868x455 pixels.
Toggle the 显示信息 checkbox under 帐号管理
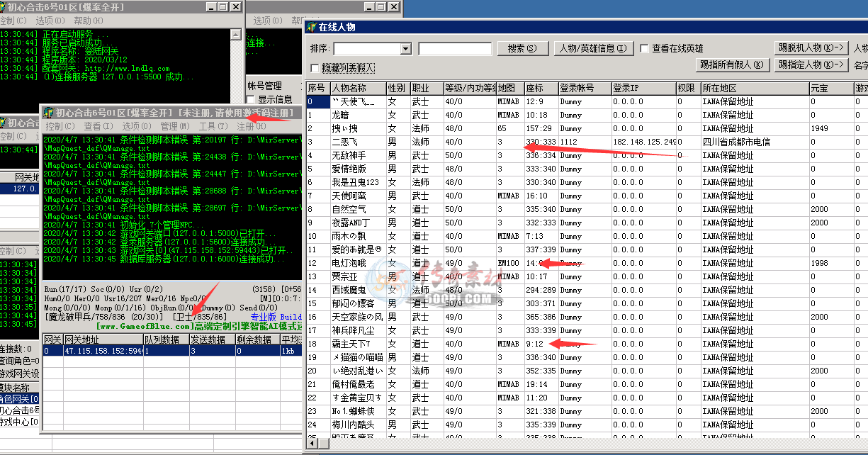[251, 99]
